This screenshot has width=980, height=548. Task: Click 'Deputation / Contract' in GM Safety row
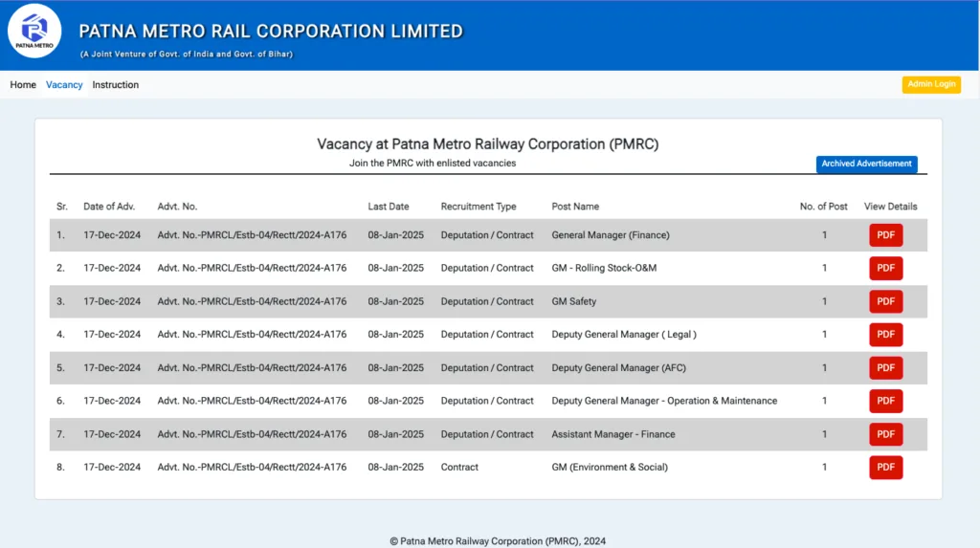pyautogui.click(x=487, y=301)
